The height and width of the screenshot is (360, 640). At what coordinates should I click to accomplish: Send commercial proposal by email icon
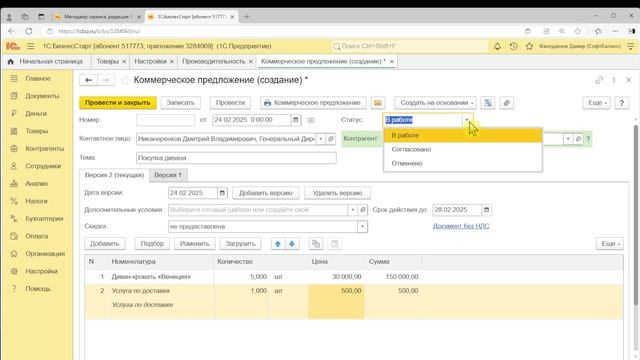tap(378, 103)
